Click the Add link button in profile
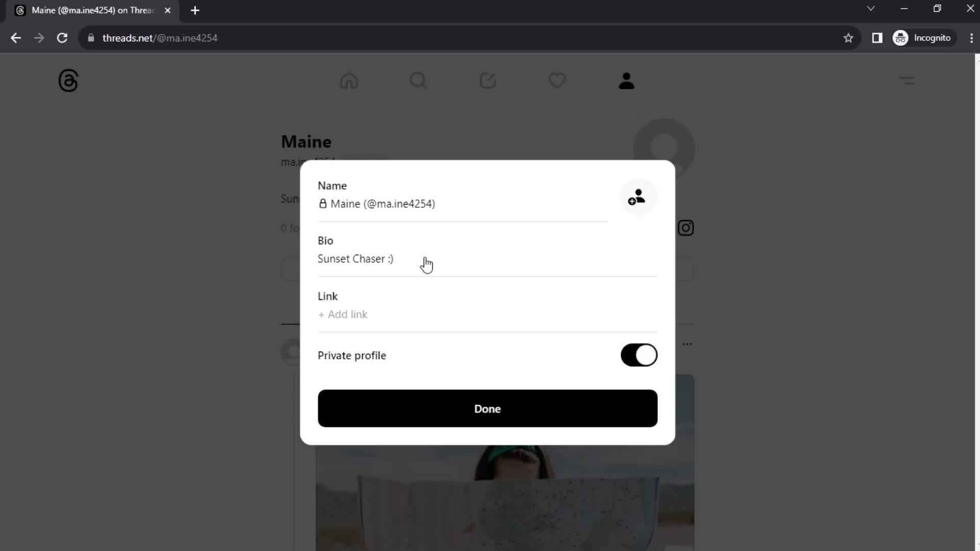The height and width of the screenshot is (551, 980). point(342,314)
